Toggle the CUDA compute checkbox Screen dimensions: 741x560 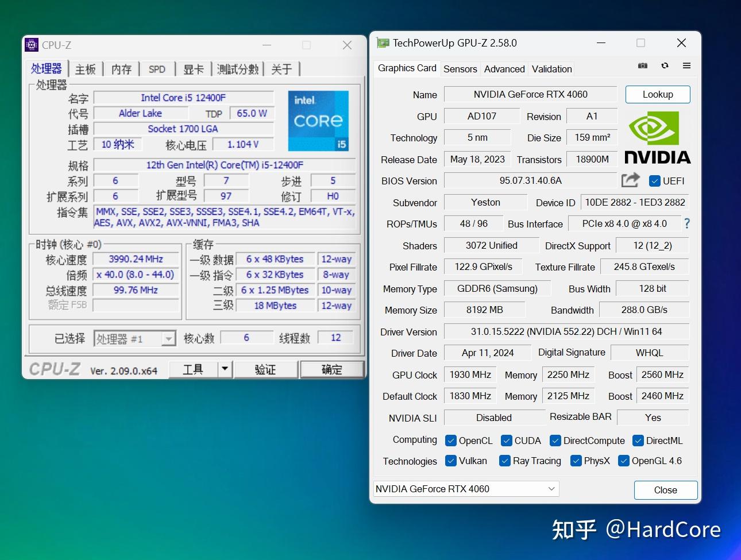506,441
